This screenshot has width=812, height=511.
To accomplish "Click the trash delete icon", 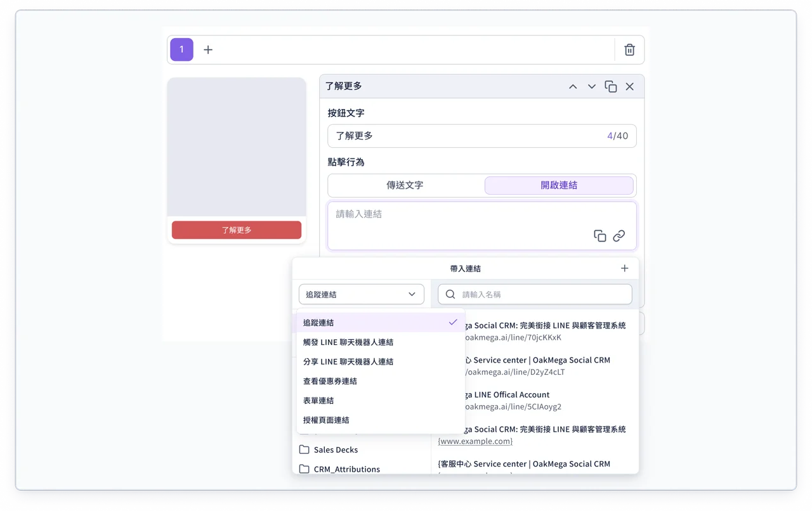I will 629,49.
